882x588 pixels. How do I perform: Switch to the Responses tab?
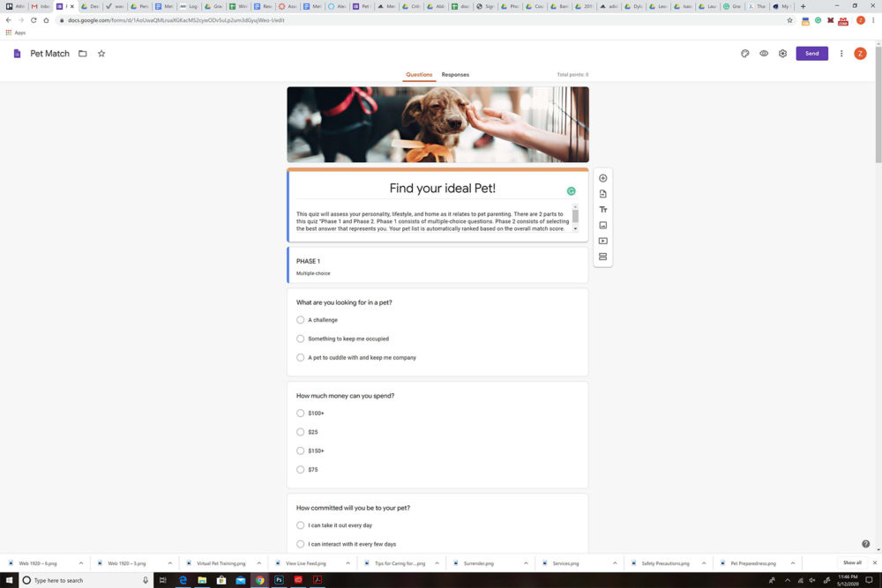point(455,75)
